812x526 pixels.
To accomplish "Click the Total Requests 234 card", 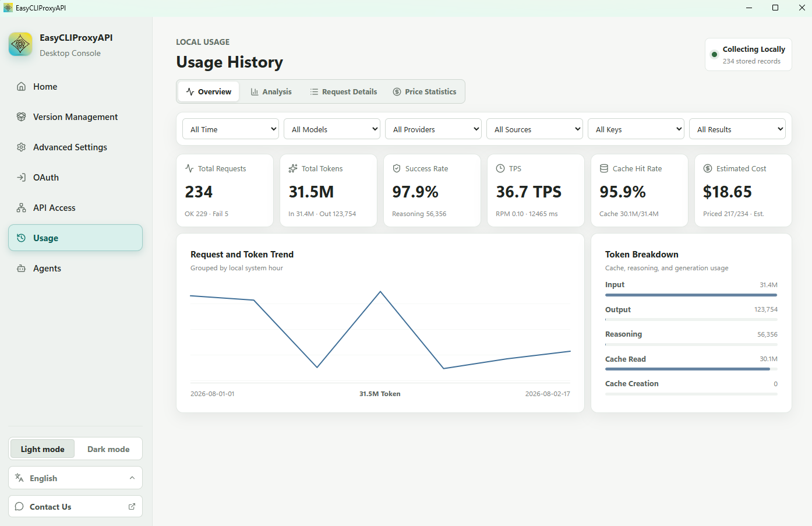I will pyautogui.click(x=225, y=190).
